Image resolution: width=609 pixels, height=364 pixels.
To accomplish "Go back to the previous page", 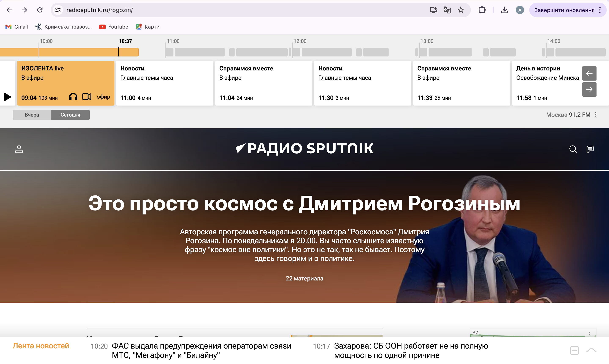I will click(x=9, y=10).
